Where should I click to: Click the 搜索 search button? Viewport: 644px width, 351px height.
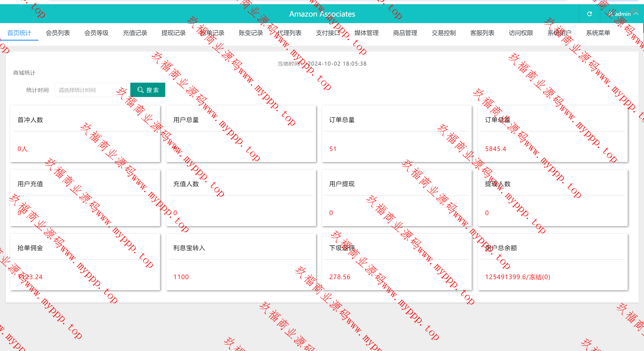click(148, 90)
